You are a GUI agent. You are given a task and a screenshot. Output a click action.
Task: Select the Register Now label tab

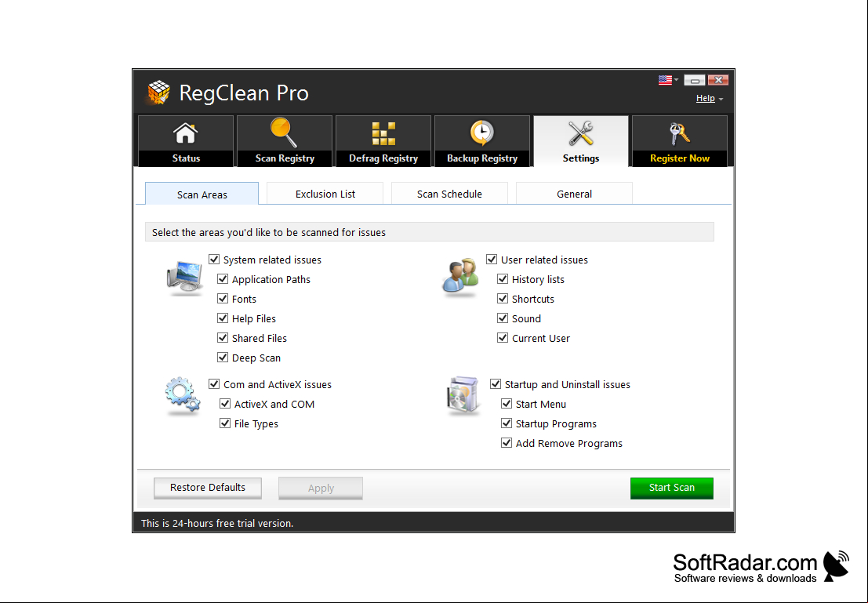pyautogui.click(x=680, y=158)
